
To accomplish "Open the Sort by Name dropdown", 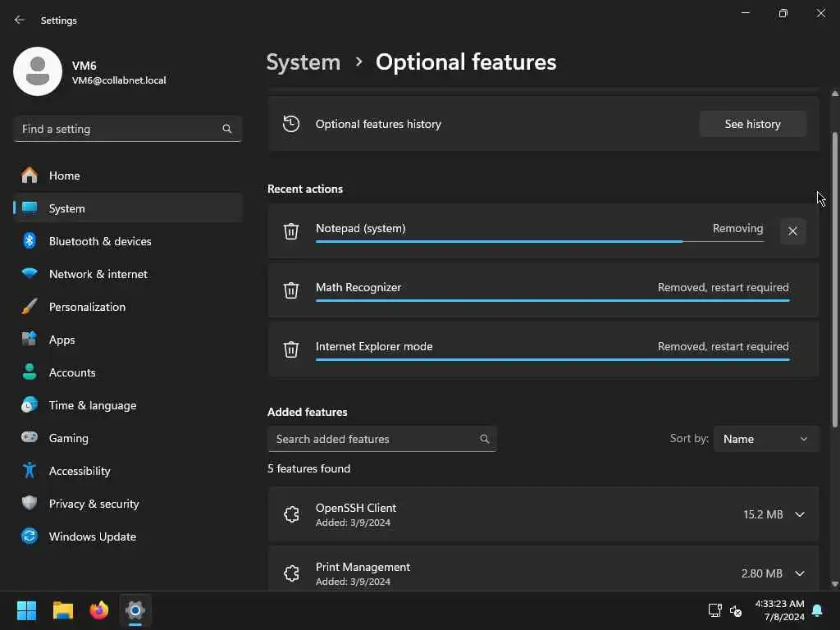I will click(765, 439).
